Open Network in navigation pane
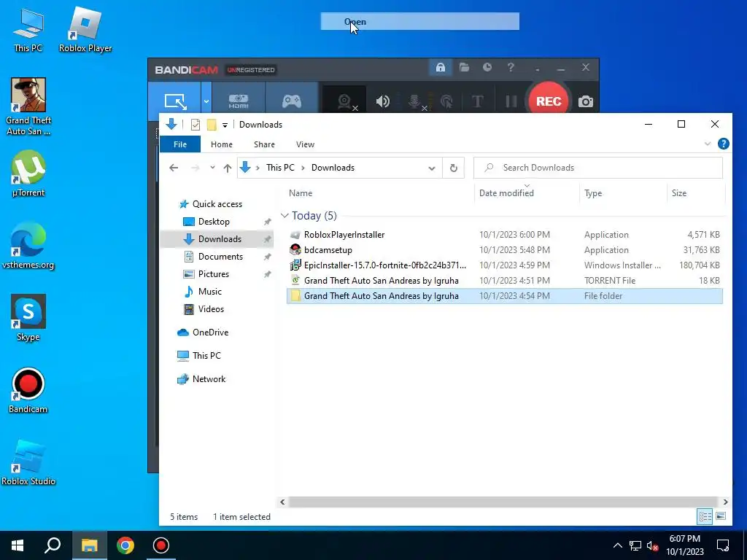 click(209, 379)
